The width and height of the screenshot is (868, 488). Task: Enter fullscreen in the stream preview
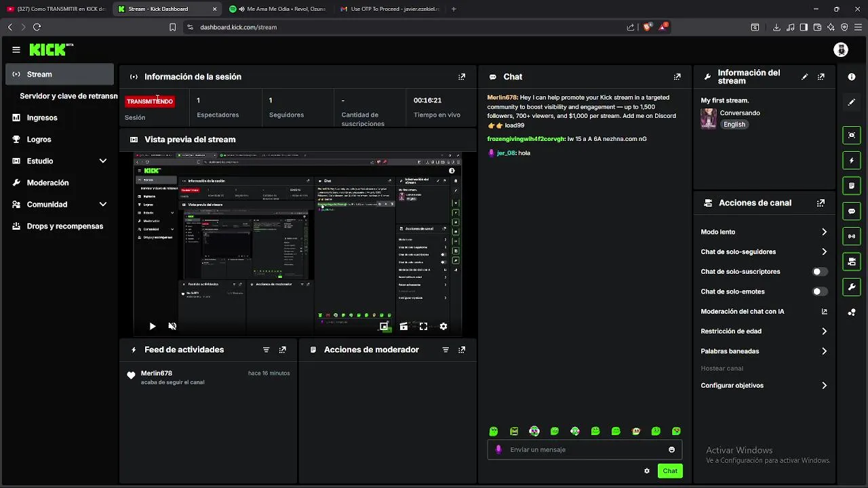click(x=423, y=326)
